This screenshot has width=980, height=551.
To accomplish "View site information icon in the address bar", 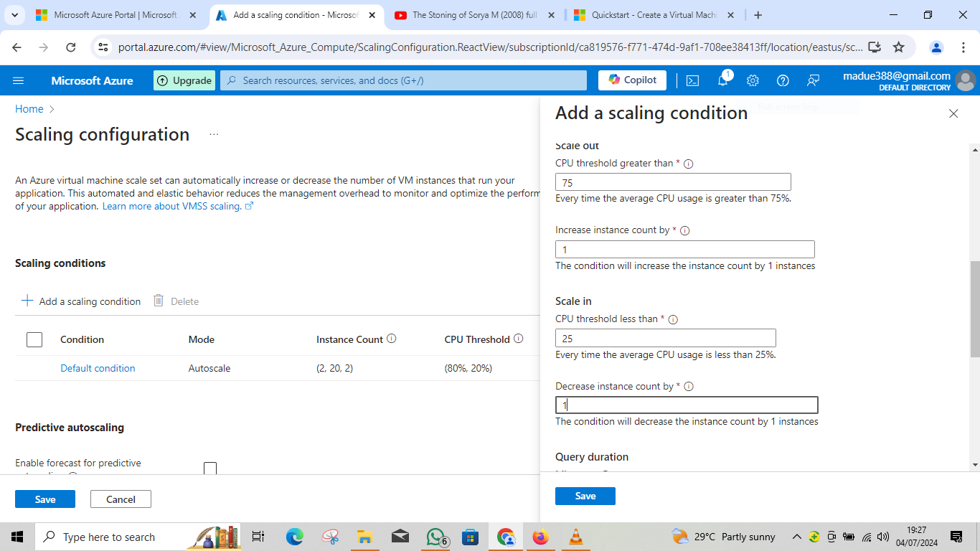I will 103,47.
